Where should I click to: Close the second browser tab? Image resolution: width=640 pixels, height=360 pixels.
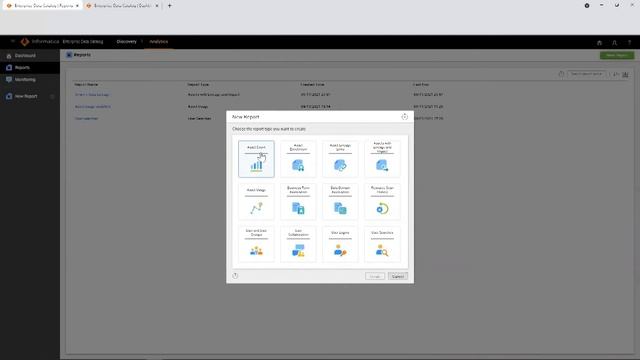pyautogui.click(x=157, y=6)
